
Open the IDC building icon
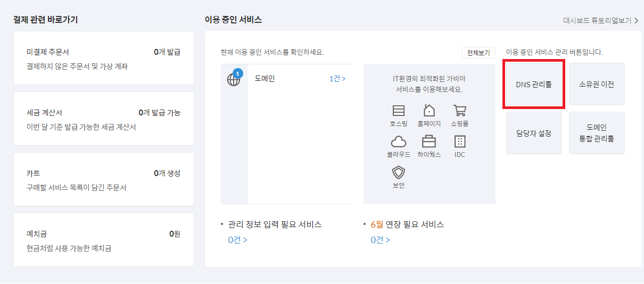click(x=460, y=141)
